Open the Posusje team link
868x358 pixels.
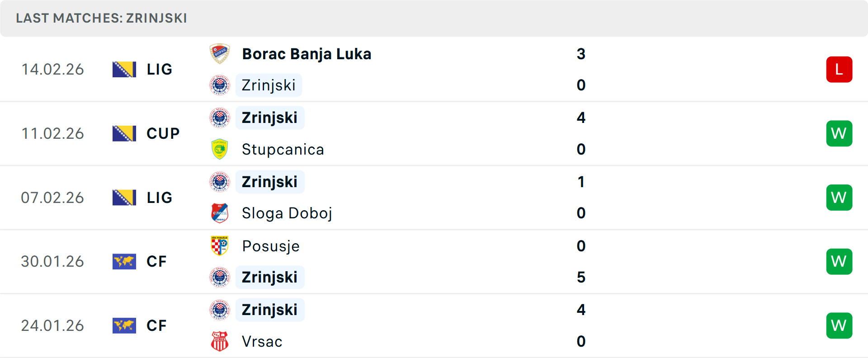[270, 246]
